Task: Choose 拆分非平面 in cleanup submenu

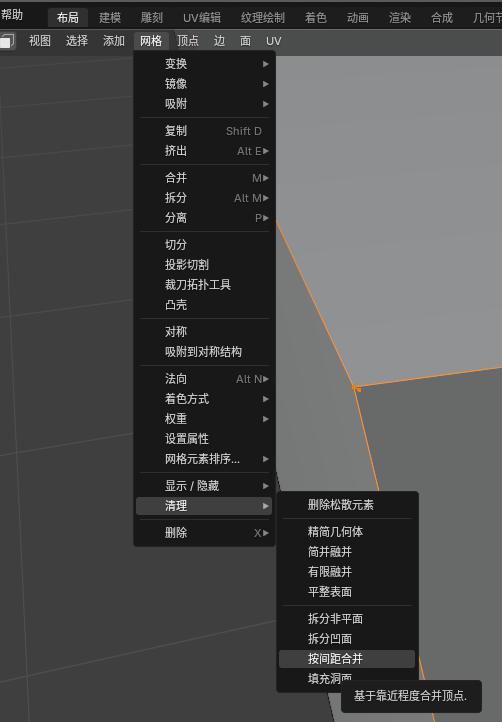Action: click(347, 619)
